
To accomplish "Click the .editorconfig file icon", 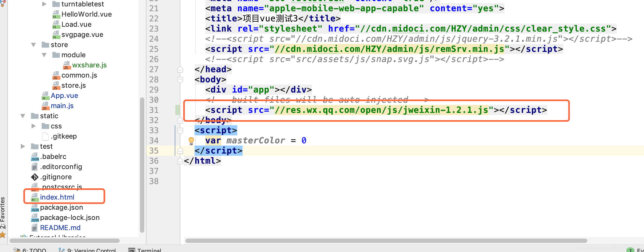I will click(34, 167).
